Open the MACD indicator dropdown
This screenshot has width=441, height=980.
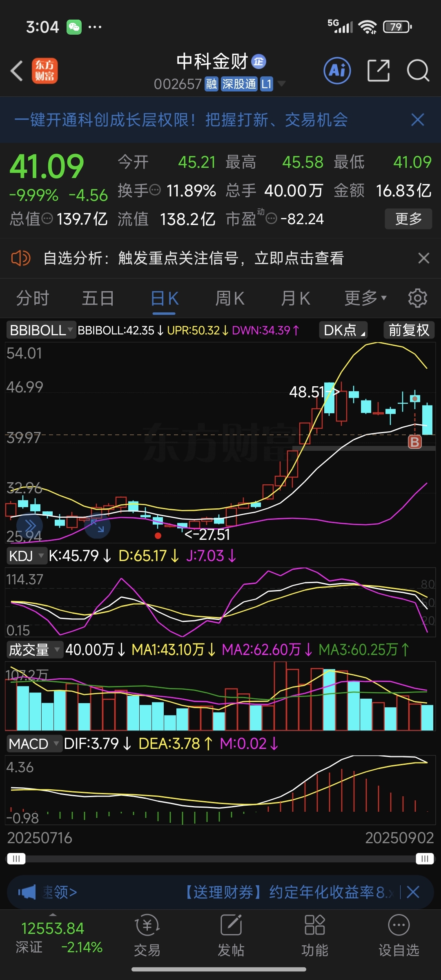click(35, 744)
